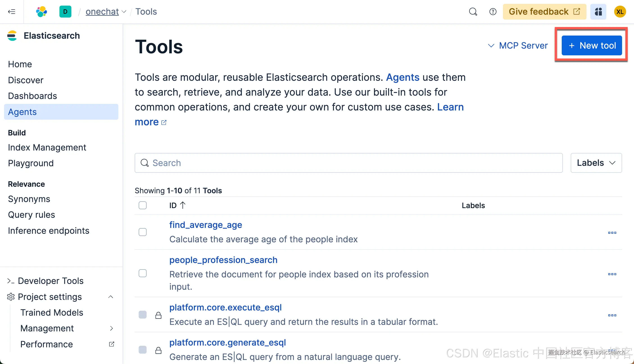Open the Labels filter dropdown

[x=596, y=163]
